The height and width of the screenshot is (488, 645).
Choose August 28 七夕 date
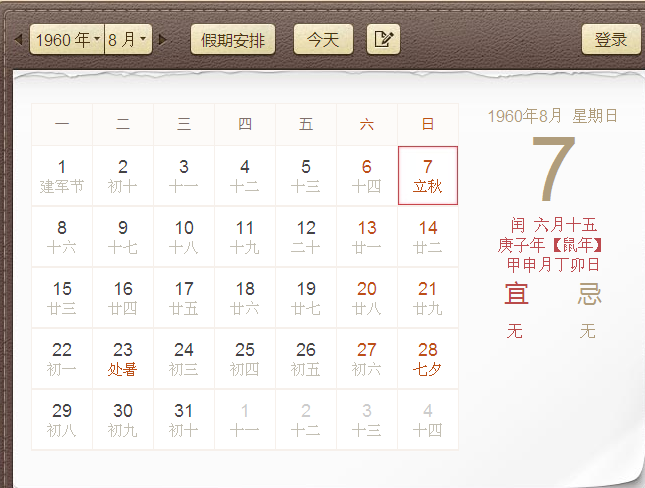point(427,359)
